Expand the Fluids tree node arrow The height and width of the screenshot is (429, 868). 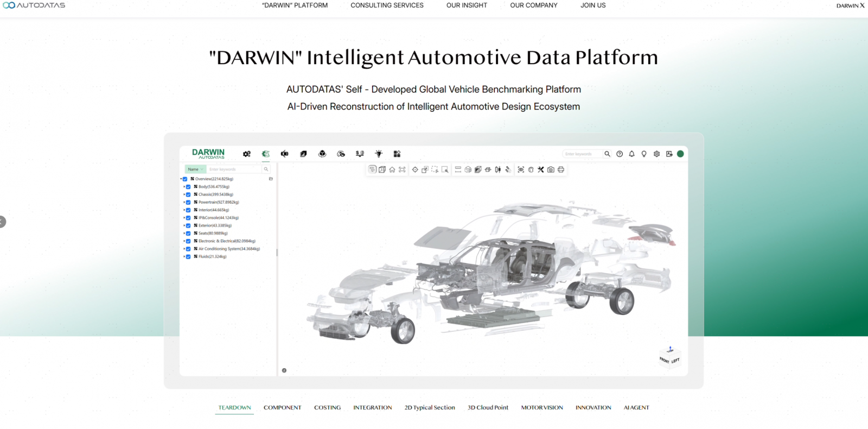[x=184, y=257]
